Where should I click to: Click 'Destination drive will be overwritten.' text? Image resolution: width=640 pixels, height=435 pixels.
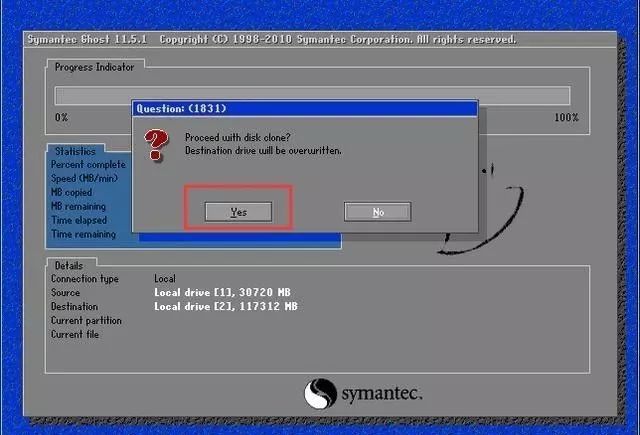pyautogui.click(x=263, y=151)
